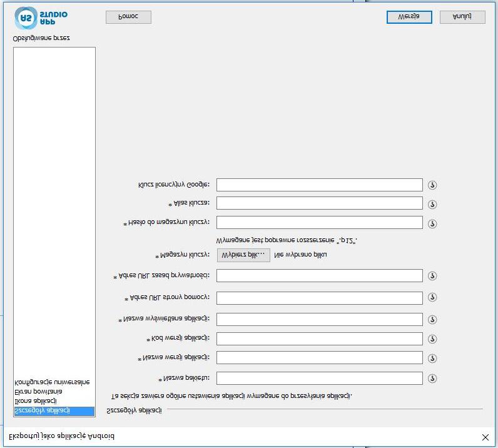The image size is (498, 448).
Task: Click the AS App Studio logo
Action: [41, 18]
